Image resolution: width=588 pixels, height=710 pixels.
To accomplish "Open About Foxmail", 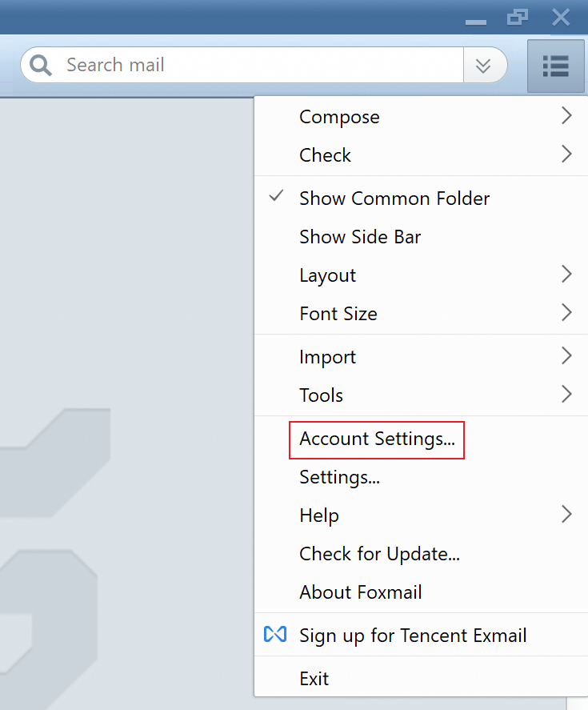I will click(361, 592).
